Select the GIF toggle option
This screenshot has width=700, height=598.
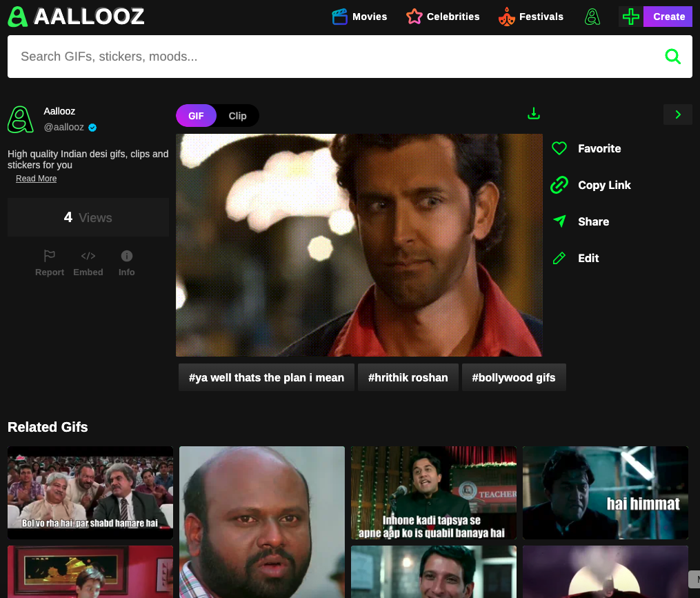tap(196, 116)
